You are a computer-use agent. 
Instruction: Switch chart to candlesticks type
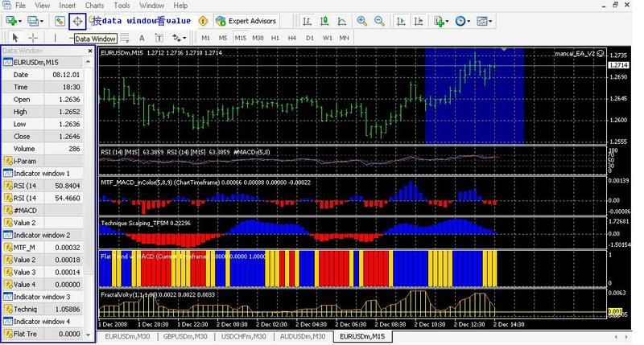(x=324, y=21)
